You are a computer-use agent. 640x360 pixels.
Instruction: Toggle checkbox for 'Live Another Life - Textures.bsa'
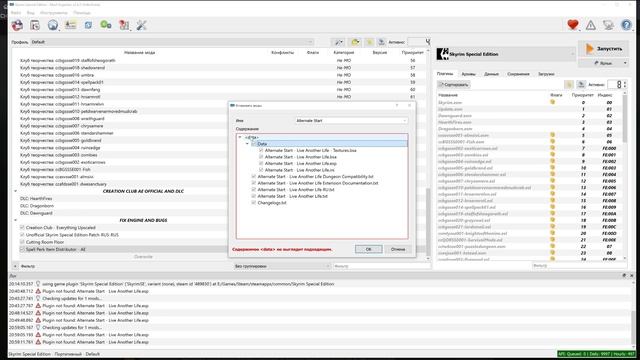click(x=261, y=150)
